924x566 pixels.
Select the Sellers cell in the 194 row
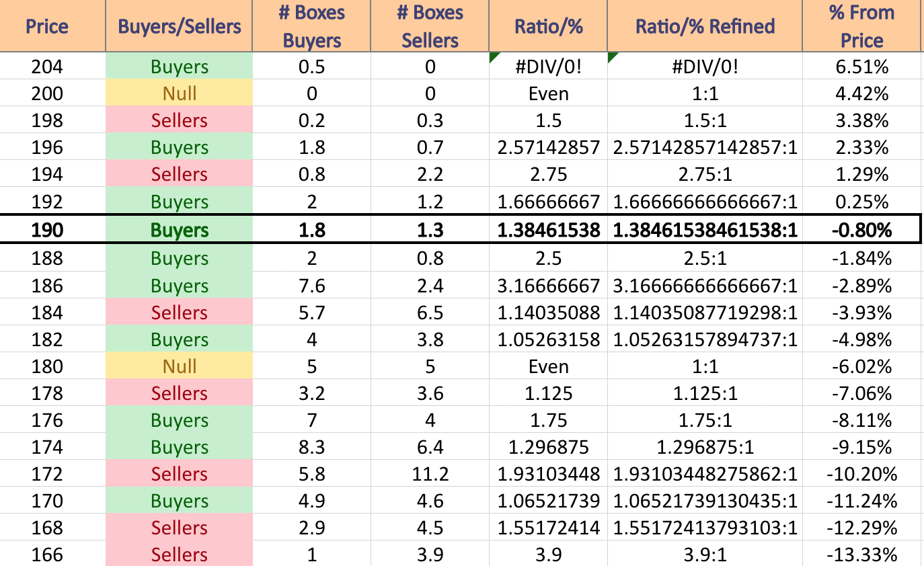(179, 174)
